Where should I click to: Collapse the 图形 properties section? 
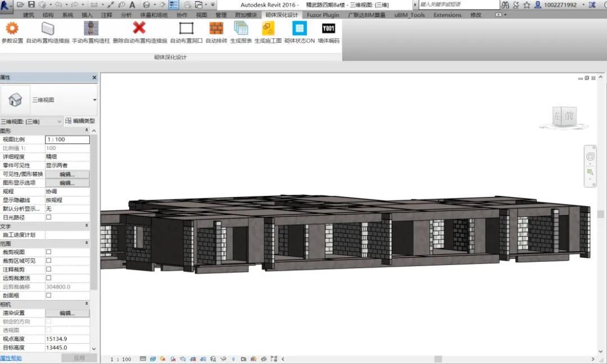(x=87, y=130)
